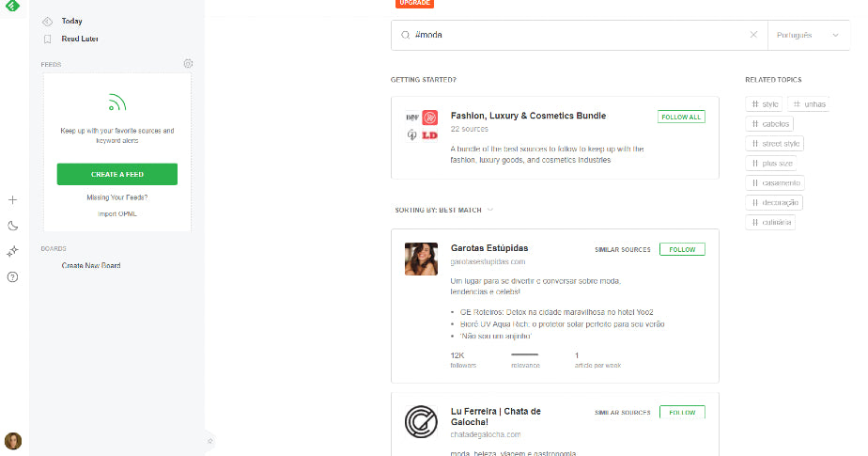Click the 22 sources text
Viewport: 868px width, 456px height.
[470, 129]
